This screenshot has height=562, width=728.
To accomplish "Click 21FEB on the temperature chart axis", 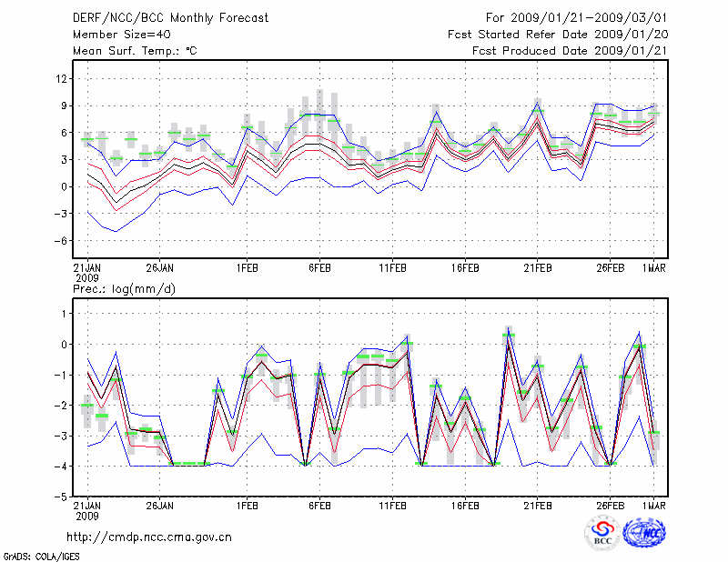I will point(537,268).
